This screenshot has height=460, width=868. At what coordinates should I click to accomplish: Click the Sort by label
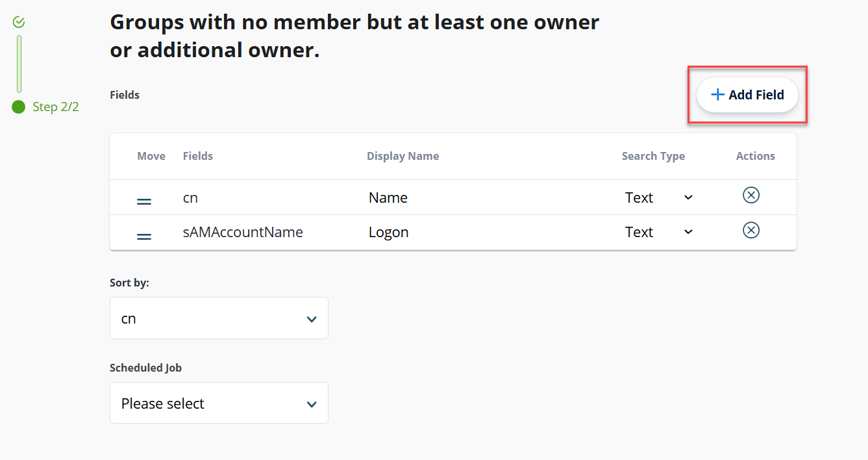[x=129, y=283]
